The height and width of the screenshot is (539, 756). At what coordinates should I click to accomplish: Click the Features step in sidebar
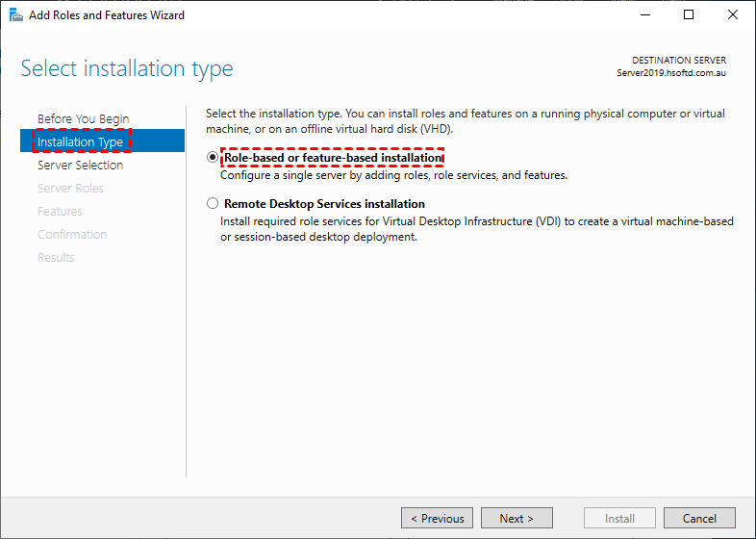click(x=60, y=212)
